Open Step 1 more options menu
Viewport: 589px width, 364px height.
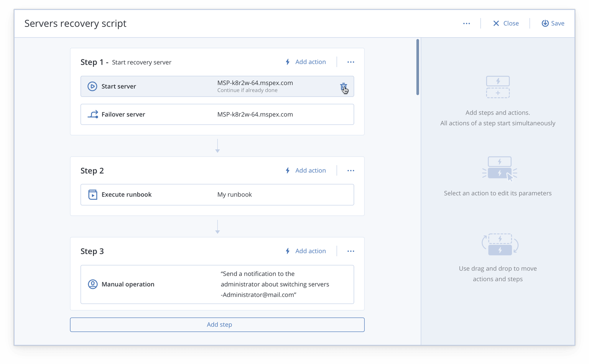point(350,62)
